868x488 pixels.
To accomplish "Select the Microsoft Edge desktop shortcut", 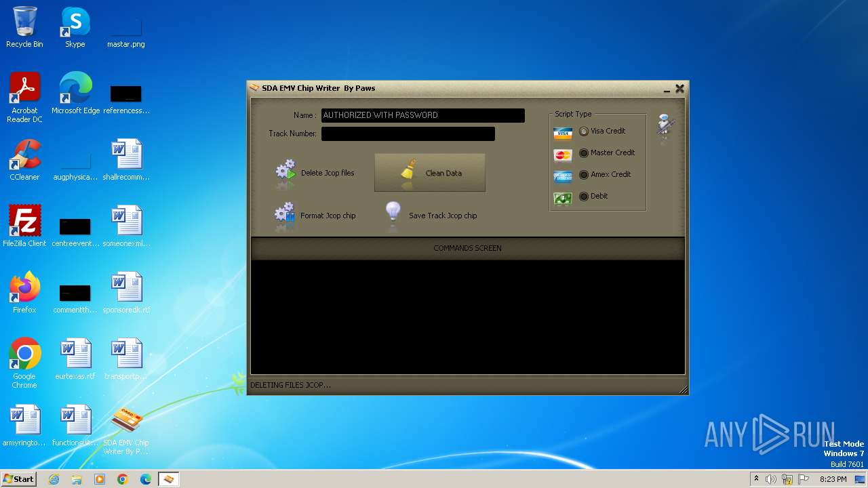I will pyautogui.click(x=75, y=94).
